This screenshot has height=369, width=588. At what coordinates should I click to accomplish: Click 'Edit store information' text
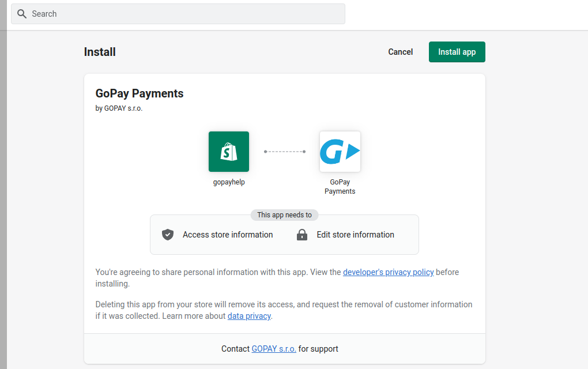355,235
